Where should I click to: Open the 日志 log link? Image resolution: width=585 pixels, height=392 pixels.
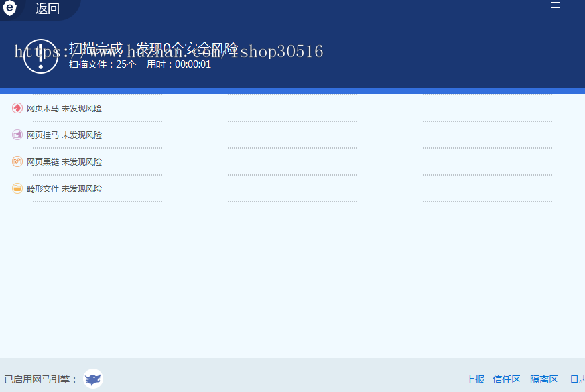578,379
